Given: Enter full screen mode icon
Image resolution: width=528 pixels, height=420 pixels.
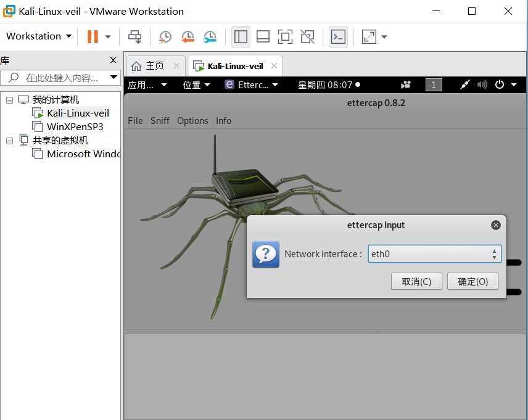Looking at the screenshot, I should [x=285, y=36].
